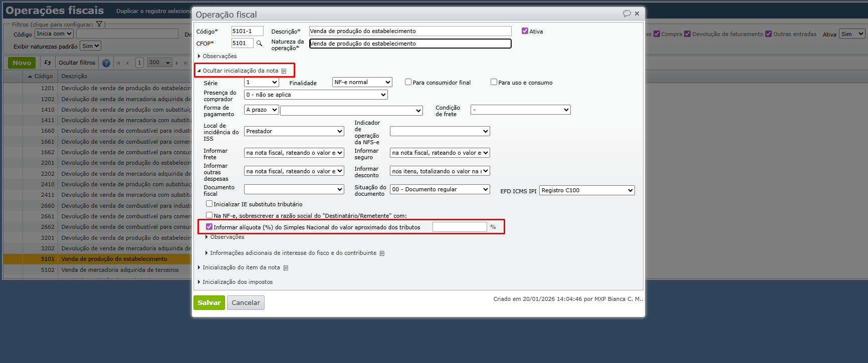Viewport: 868px width, 363px height.
Task: Click into the Natureza da operação field
Action: click(x=410, y=44)
